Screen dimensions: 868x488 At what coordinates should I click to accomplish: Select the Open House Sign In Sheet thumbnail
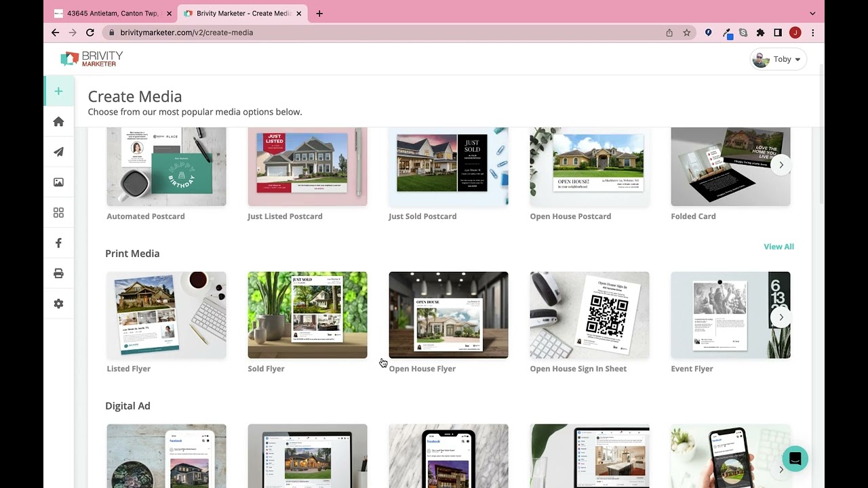[x=589, y=315]
